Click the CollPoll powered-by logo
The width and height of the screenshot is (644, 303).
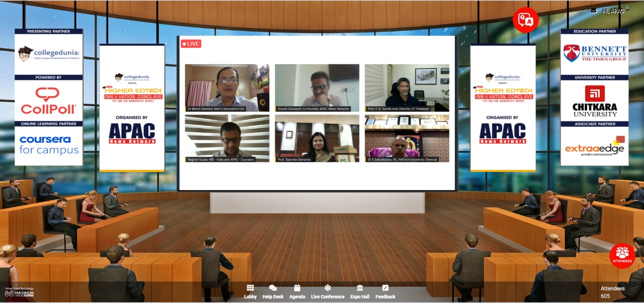point(48,100)
